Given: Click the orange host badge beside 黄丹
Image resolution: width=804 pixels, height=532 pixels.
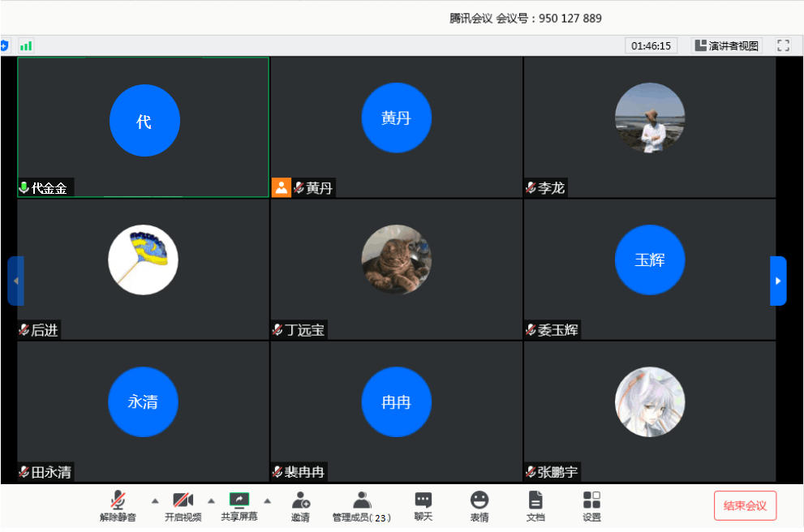Looking at the screenshot, I should (x=282, y=187).
